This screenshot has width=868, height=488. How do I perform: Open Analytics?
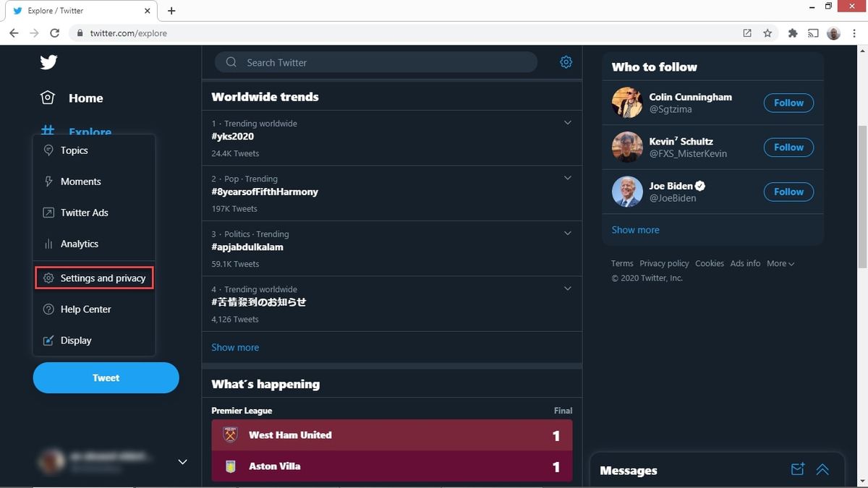click(x=79, y=244)
